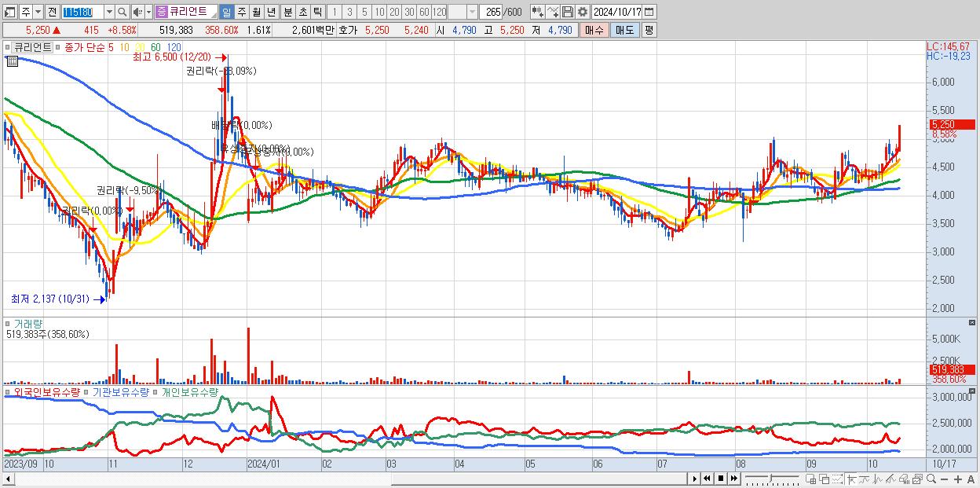
Task: Click the 전 button beside the stock code field
Action: 52,12
